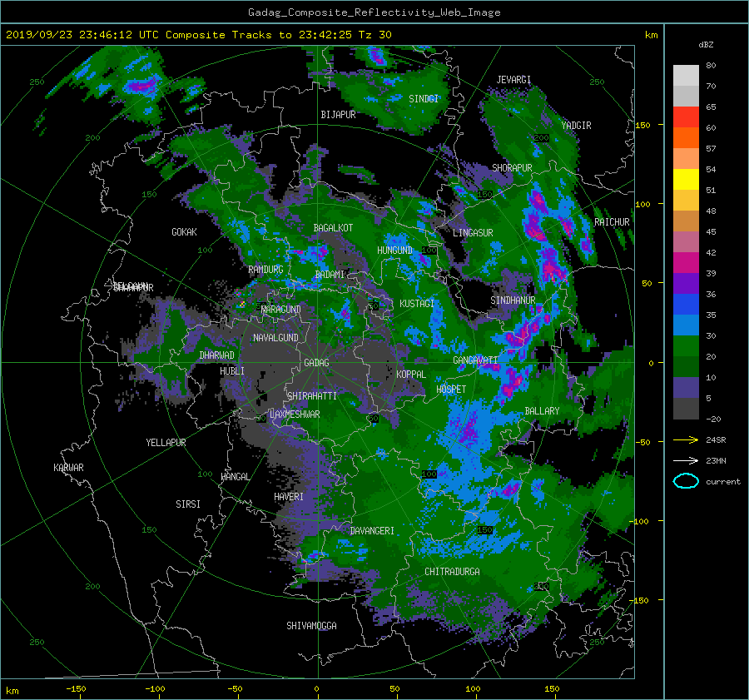Click the HUNGUND city label
Viewport: 749px width, 700px height.
394,250
